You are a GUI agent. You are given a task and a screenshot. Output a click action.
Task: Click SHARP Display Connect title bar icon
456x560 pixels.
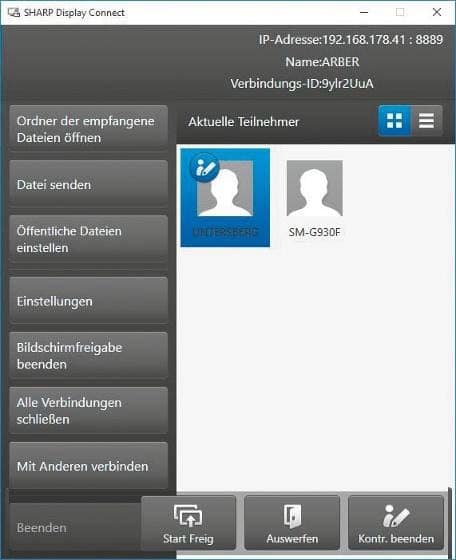point(14,13)
